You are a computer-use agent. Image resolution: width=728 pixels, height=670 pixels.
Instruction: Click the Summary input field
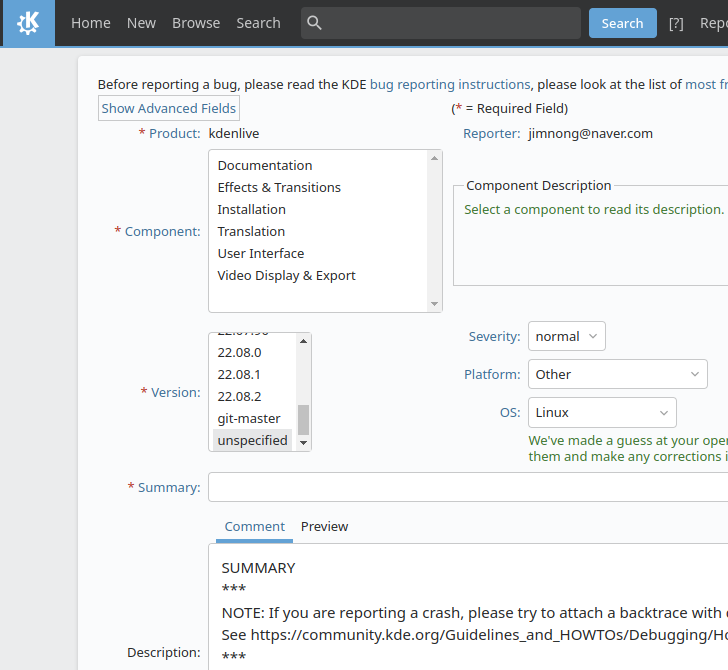468,487
